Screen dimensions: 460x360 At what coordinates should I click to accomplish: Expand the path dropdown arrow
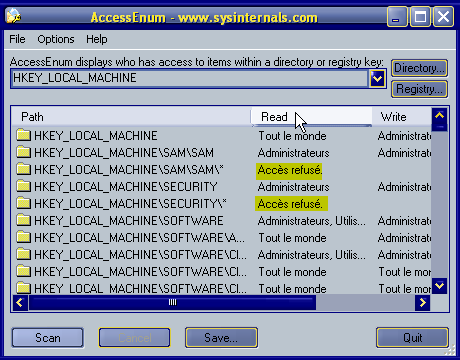[x=377, y=79]
